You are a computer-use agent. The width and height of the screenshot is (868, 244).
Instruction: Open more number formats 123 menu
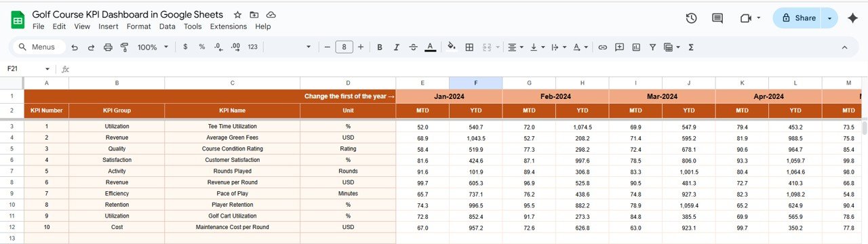(x=253, y=47)
